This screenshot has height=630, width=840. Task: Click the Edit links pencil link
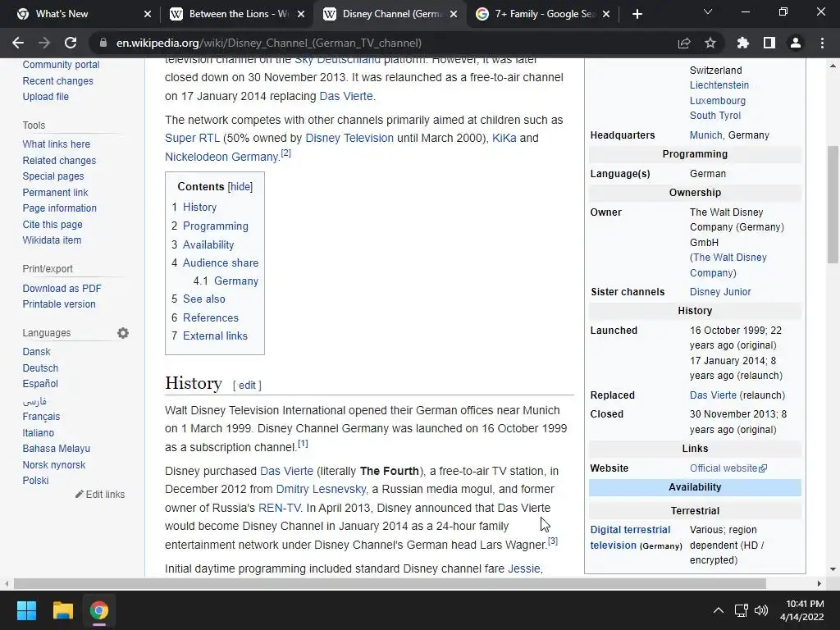(100, 495)
